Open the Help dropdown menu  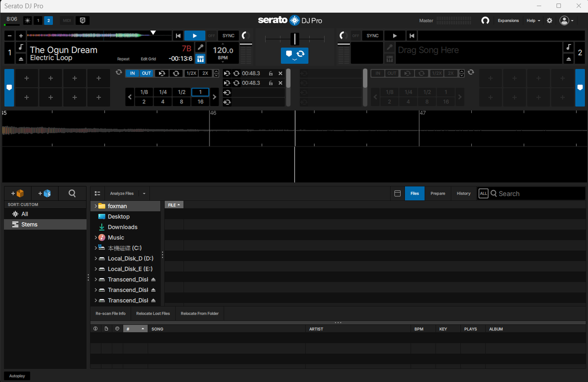coord(533,21)
